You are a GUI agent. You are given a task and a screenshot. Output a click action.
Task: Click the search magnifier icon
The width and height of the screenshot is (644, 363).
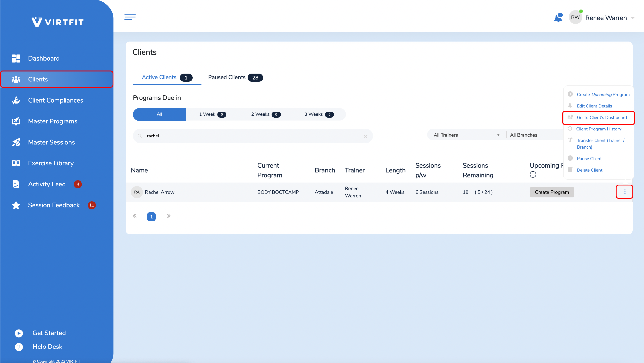pos(140,136)
